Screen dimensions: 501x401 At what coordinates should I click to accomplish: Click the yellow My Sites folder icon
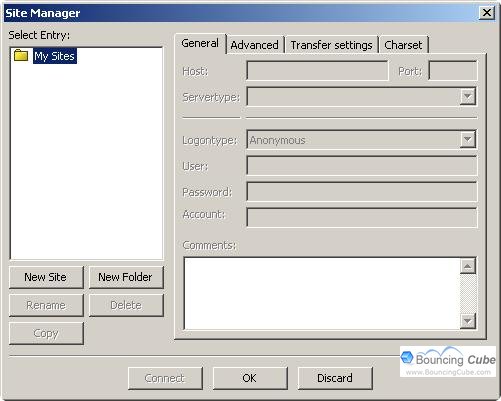[x=21, y=55]
